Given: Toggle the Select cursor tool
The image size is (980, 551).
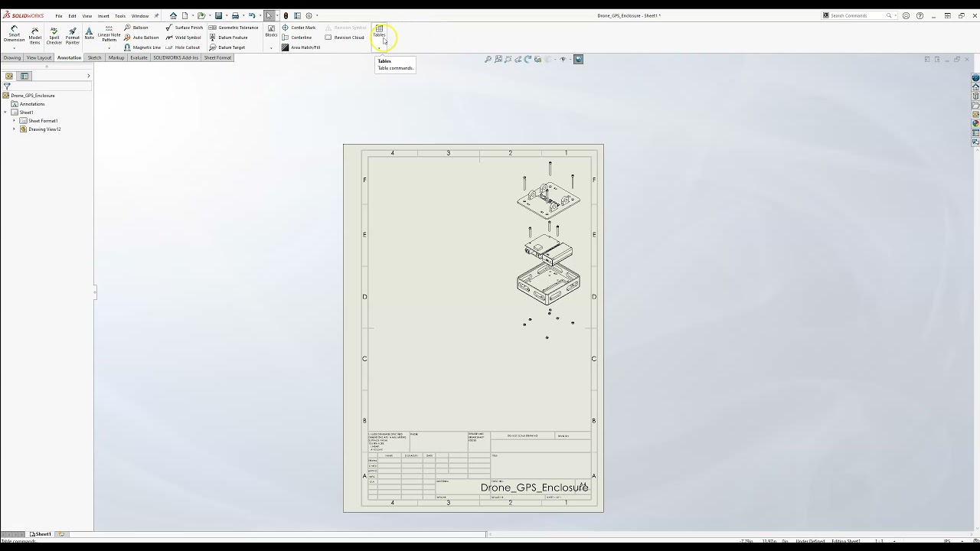Looking at the screenshot, I should (269, 15).
